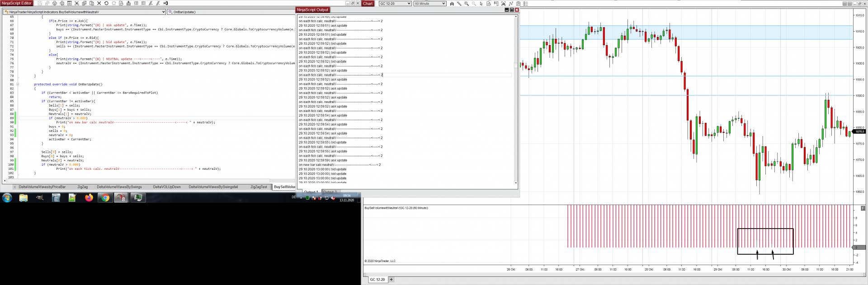Open the NinjaTrader.NinjaScript.Indicators class dropdown
The width and height of the screenshot is (868, 285).
(84, 12)
